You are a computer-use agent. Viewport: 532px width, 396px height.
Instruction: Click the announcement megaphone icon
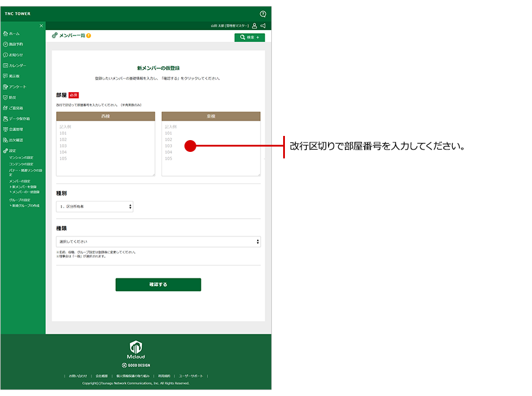click(x=263, y=26)
